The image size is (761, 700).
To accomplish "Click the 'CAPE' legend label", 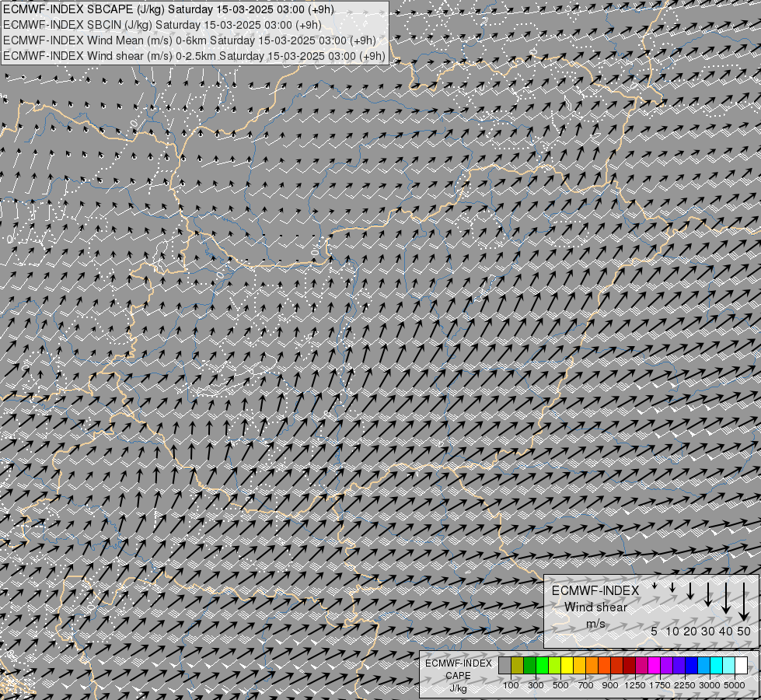I will point(458,675).
